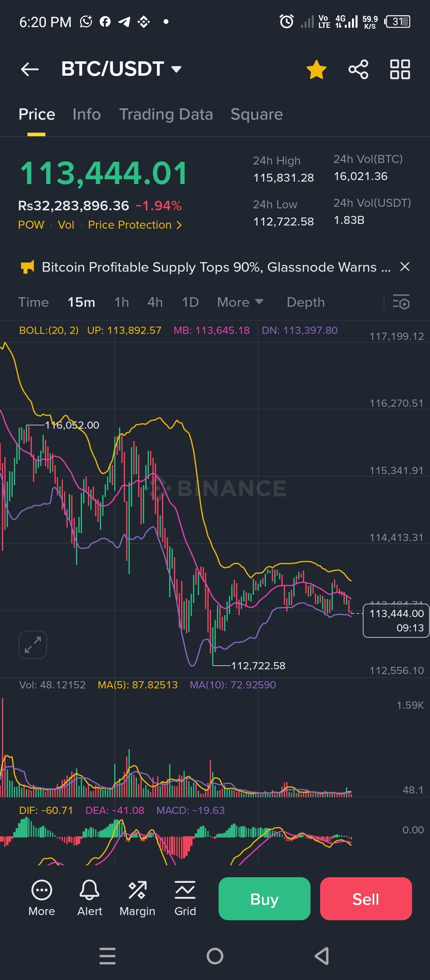Tap the 24h Vol(USDT) value 1.83B
Image resolution: width=430 pixels, height=980 pixels.
pyautogui.click(x=349, y=220)
